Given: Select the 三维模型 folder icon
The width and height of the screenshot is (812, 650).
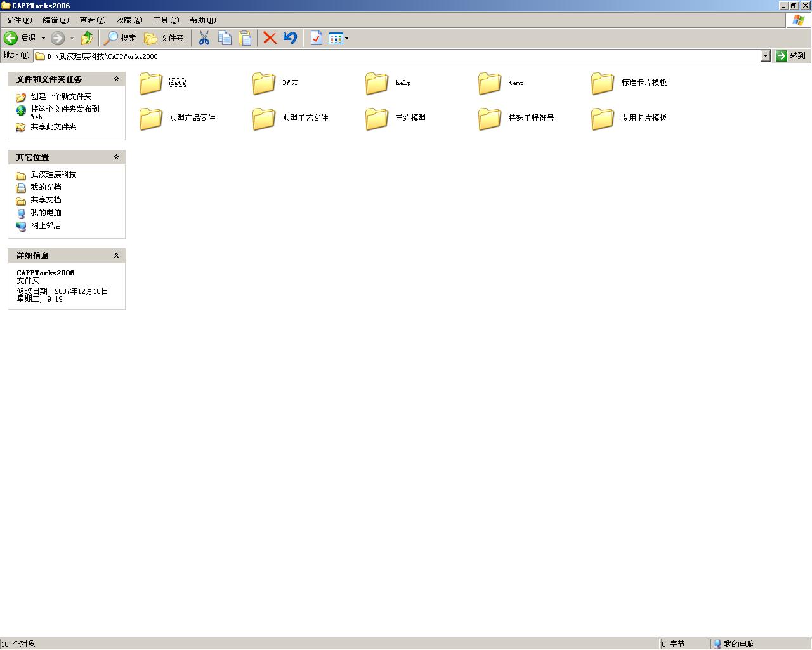Looking at the screenshot, I should 377,118.
